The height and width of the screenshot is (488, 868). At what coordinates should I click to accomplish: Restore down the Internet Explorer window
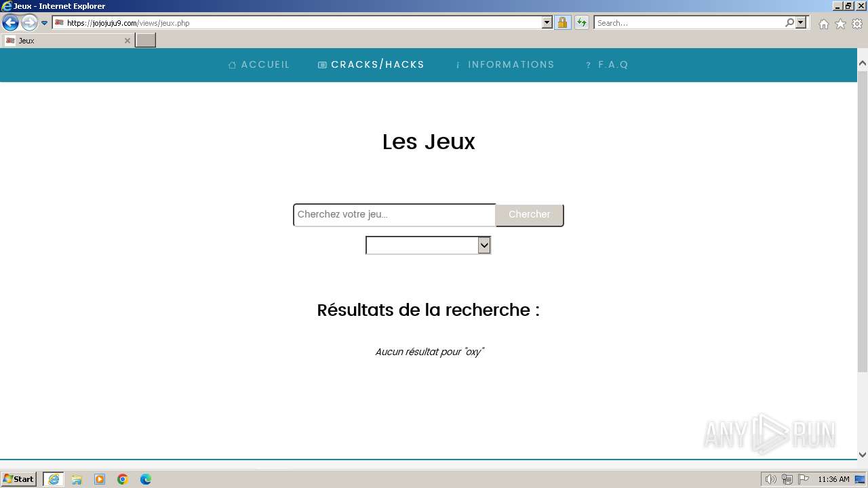pos(848,6)
